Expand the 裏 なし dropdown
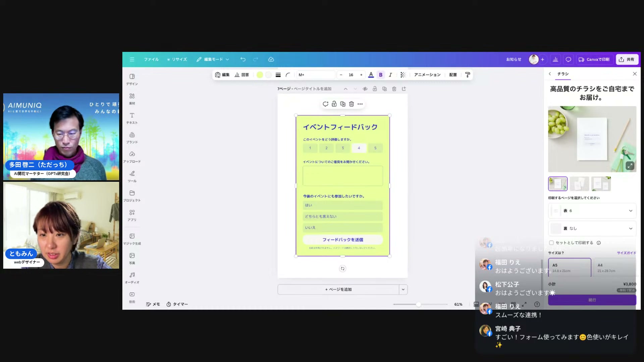 pos(592,228)
